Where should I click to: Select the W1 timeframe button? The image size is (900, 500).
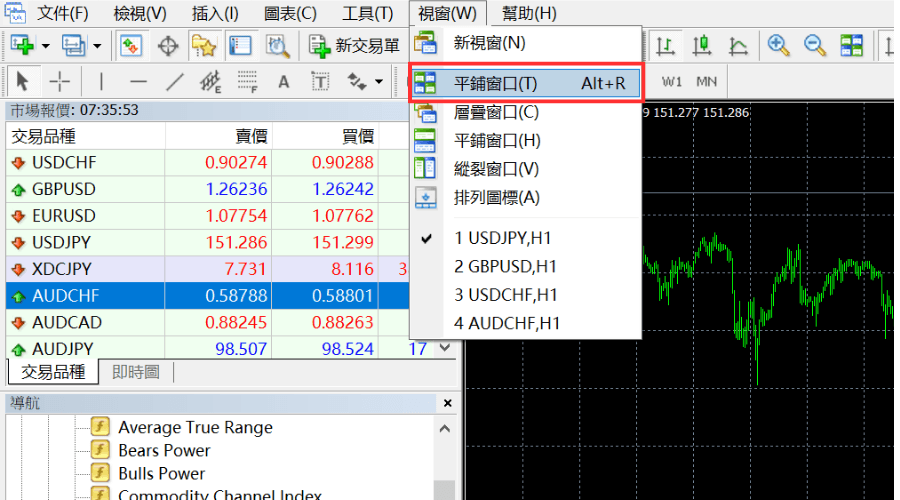click(x=671, y=82)
